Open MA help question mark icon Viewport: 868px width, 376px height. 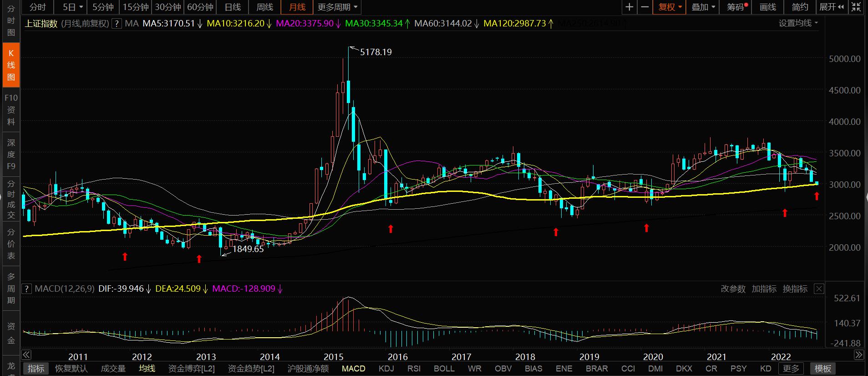117,23
